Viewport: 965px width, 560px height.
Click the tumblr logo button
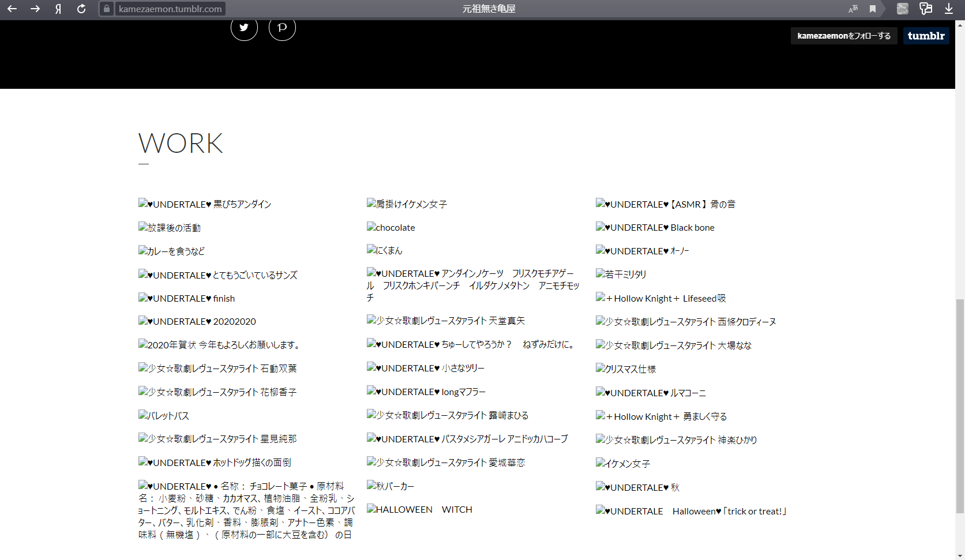pos(926,36)
